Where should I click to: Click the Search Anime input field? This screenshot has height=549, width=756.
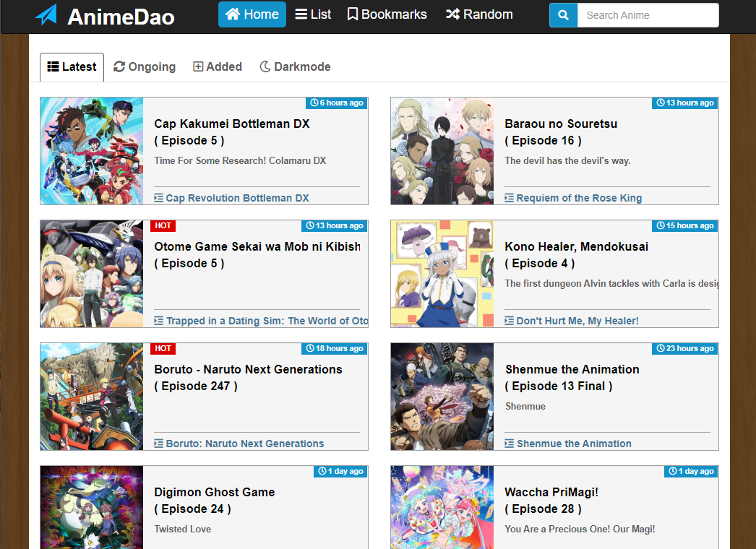click(648, 15)
